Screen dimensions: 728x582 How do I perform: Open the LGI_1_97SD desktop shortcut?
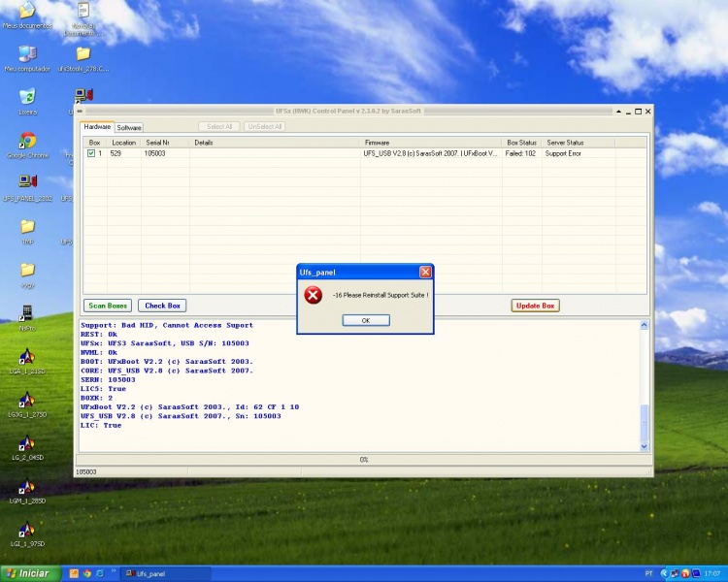(x=27, y=533)
